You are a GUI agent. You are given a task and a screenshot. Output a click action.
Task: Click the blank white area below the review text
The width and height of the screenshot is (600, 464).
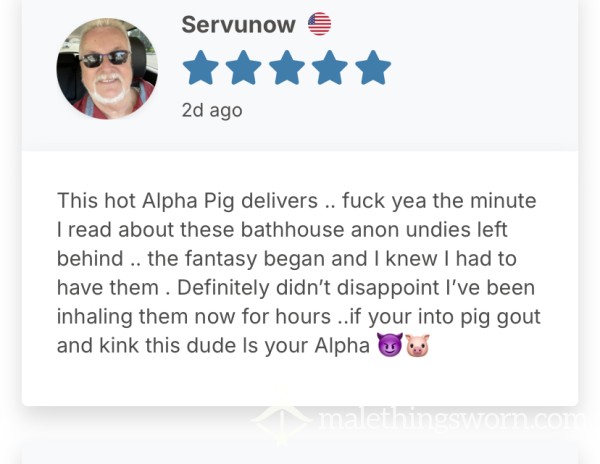coord(300,383)
